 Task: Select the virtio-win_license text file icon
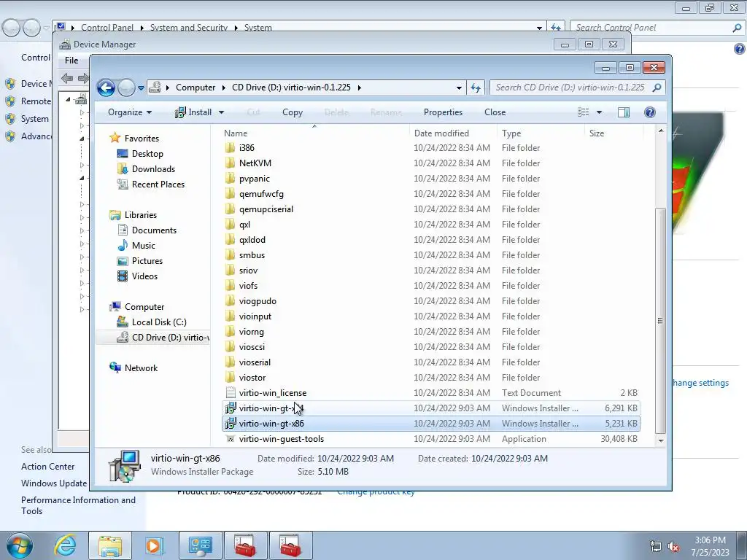pos(231,393)
